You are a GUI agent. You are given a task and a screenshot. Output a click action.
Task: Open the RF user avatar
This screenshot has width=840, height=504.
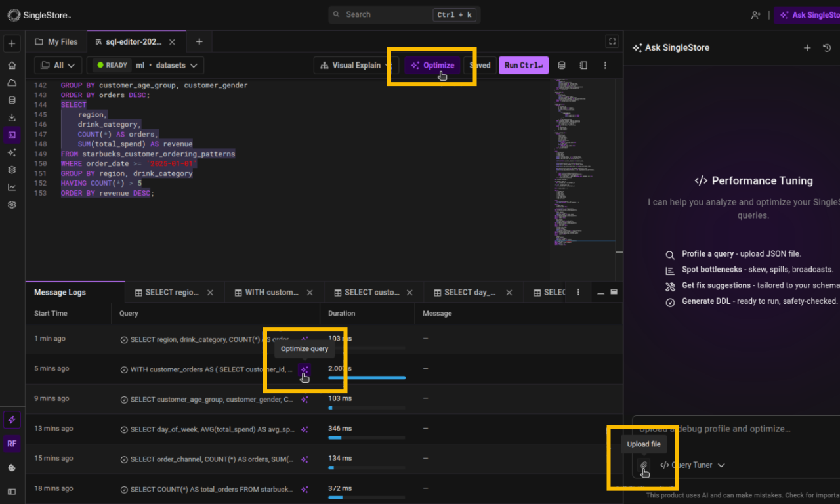12,444
